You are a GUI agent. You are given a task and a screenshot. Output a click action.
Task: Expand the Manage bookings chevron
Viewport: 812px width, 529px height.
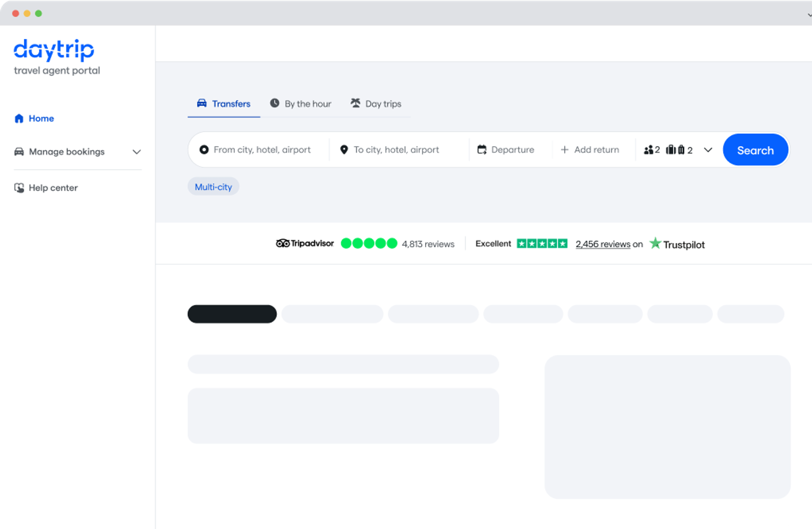(x=137, y=152)
